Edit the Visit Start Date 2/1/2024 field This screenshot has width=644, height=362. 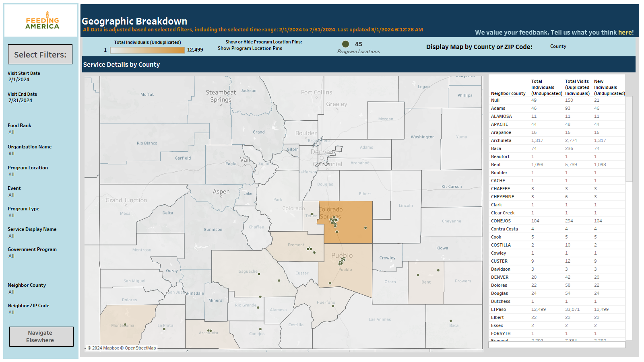19,80
